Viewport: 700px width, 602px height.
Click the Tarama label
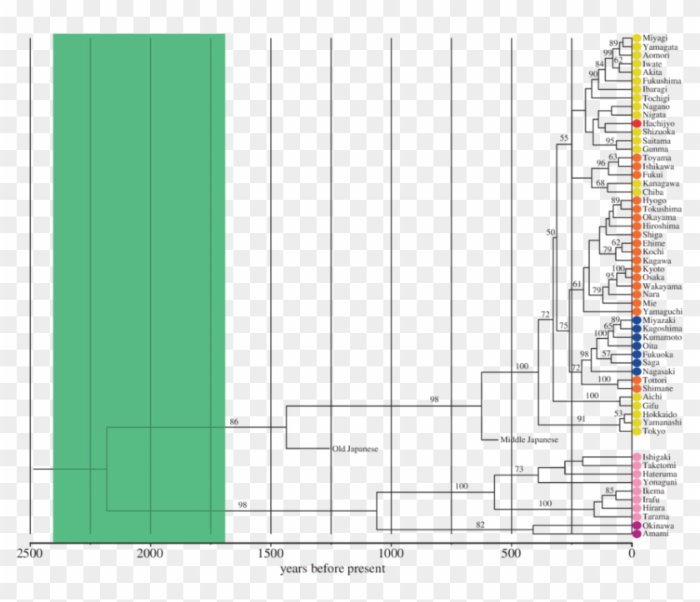pyautogui.click(x=655, y=517)
